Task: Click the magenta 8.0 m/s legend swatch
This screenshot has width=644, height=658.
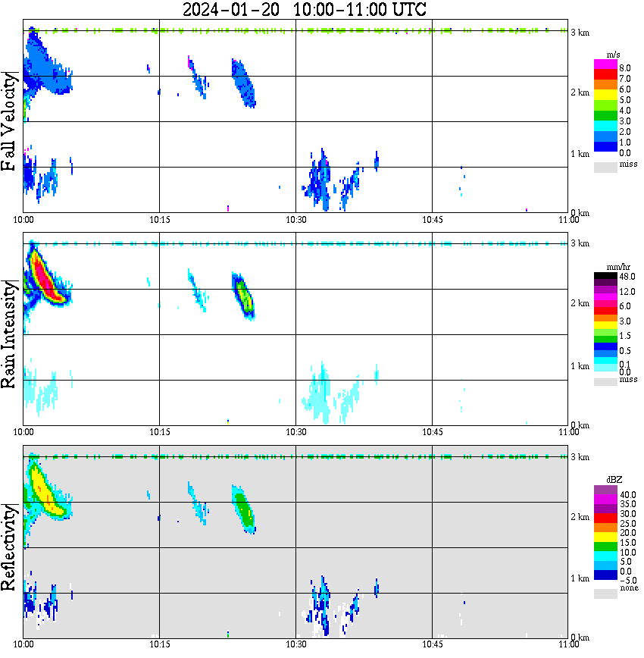Action: click(x=605, y=64)
